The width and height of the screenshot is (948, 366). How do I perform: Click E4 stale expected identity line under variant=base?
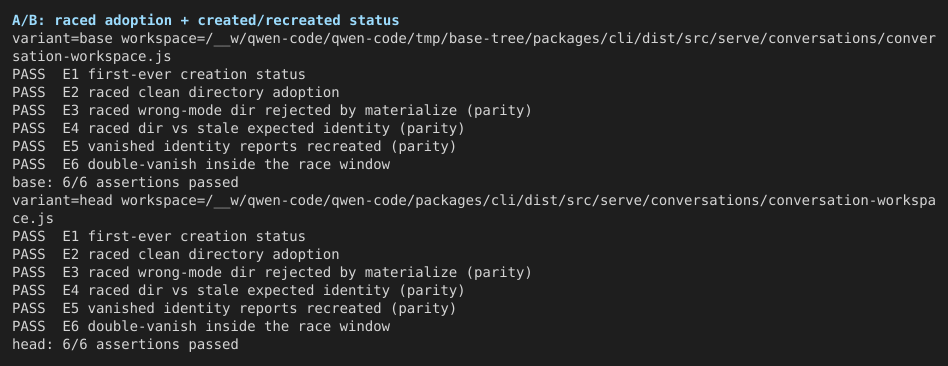[x=238, y=128]
